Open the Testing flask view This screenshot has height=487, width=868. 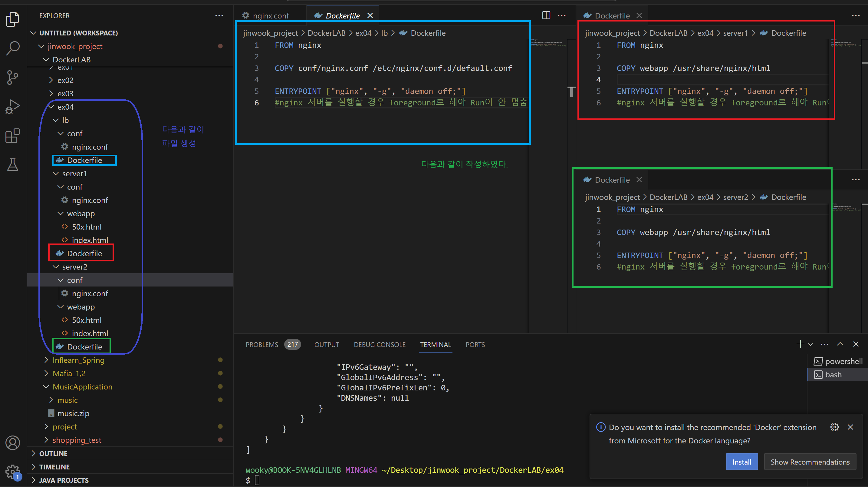tap(13, 165)
